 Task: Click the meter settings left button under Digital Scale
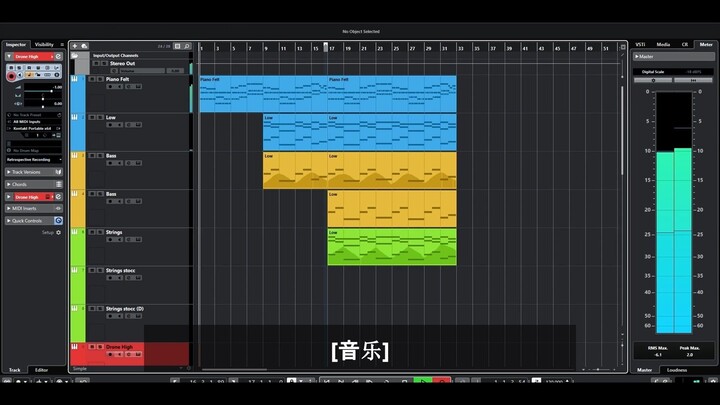[653, 80]
